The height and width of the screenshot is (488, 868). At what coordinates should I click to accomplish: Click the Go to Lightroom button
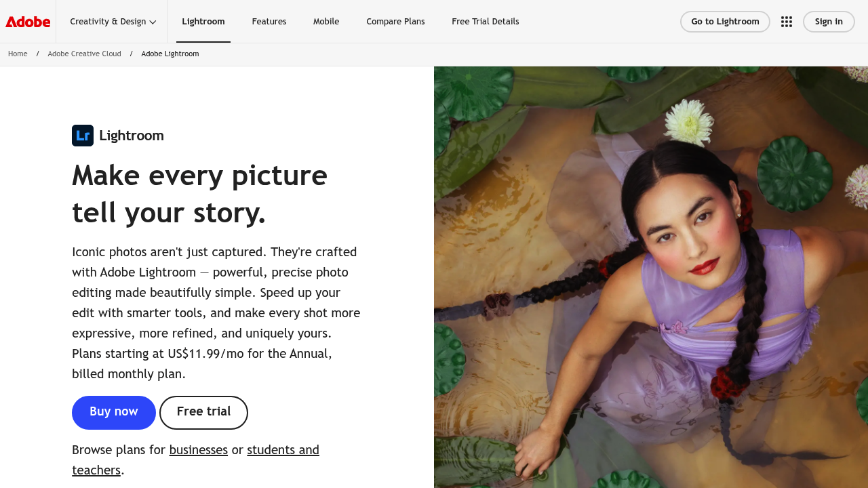[725, 22]
